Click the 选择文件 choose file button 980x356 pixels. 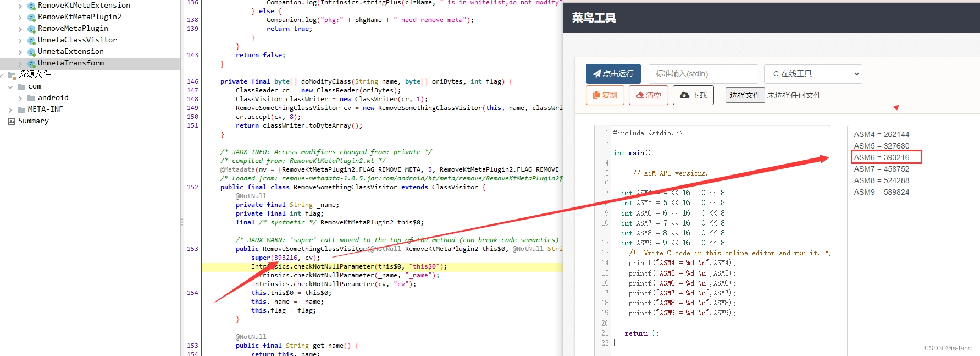click(x=745, y=95)
